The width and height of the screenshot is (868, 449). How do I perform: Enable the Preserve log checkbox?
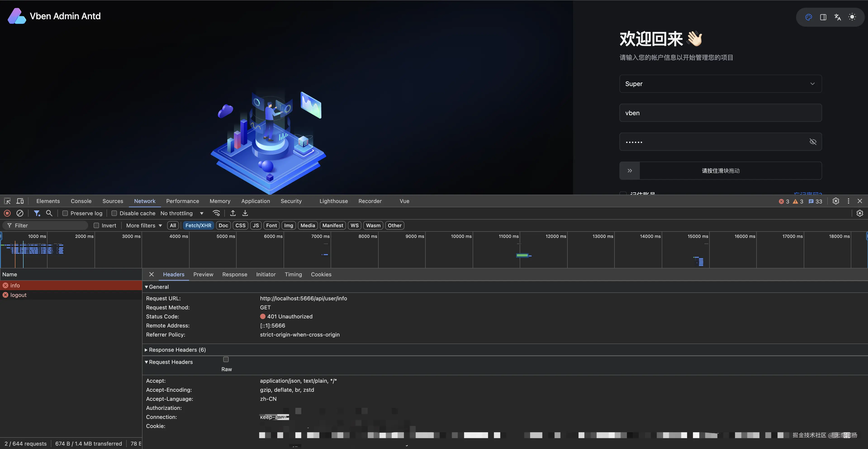coord(65,213)
